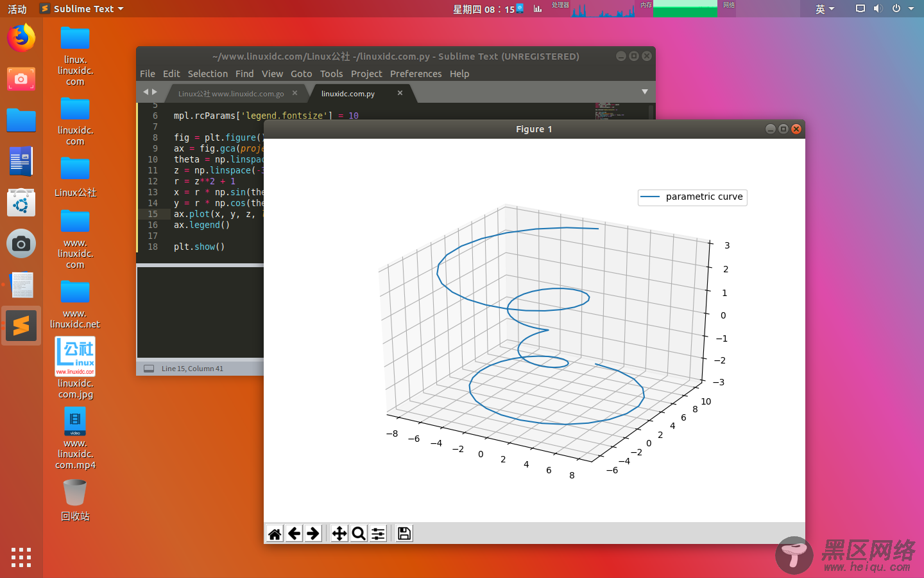Open the Selection menu
Image resolution: width=924 pixels, height=578 pixels.
208,74
